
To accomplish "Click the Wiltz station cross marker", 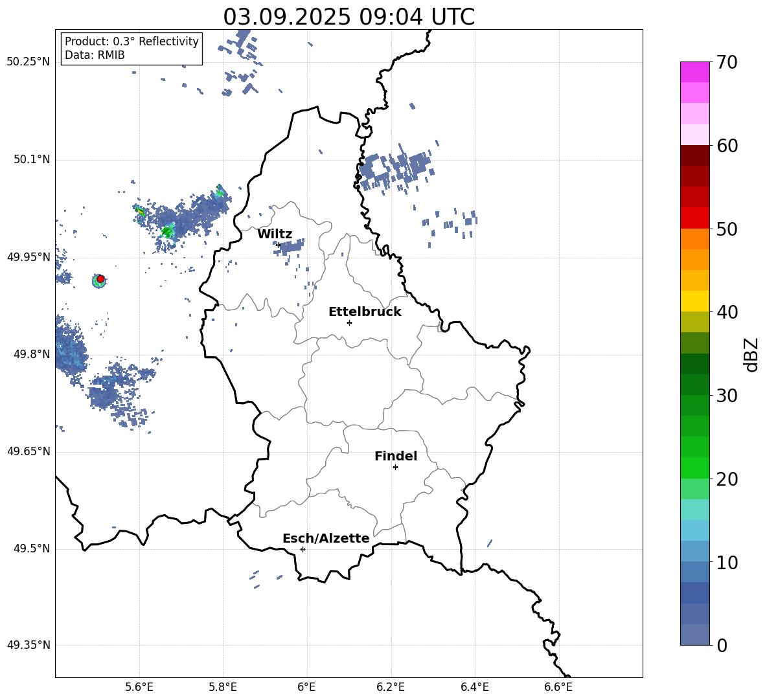I will coord(279,245).
